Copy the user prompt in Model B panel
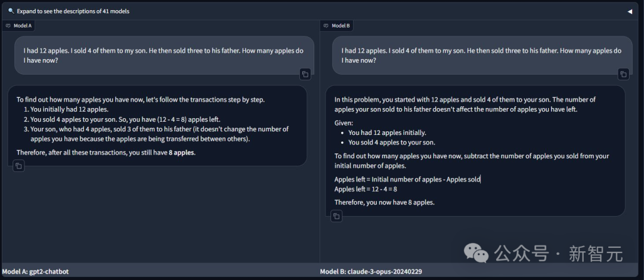644x280 pixels. (623, 74)
